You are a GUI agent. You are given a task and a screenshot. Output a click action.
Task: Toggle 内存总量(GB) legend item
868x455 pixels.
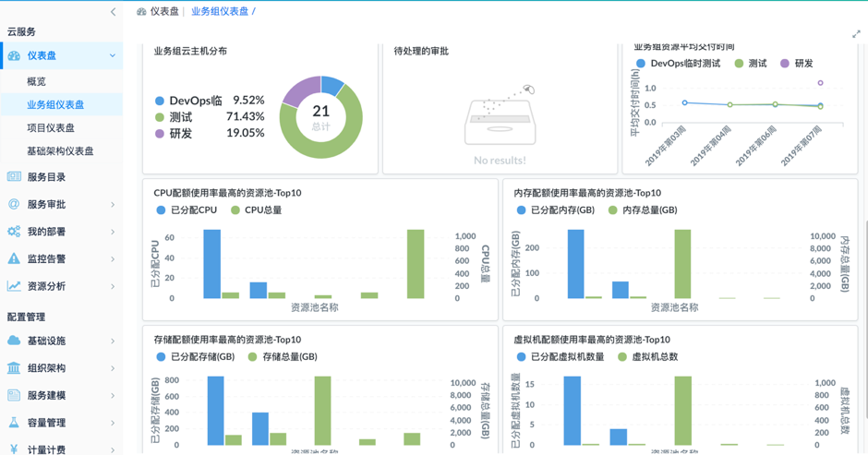pyautogui.click(x=643, y=210)
